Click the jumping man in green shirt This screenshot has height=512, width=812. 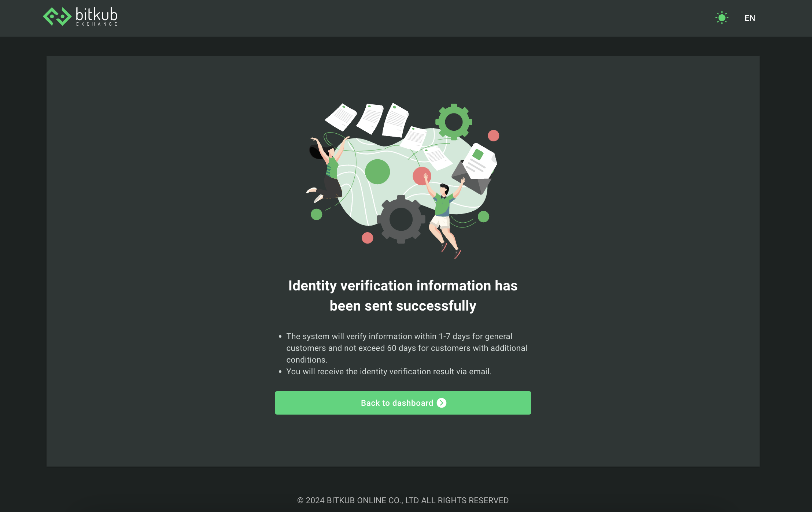[444, 216]
